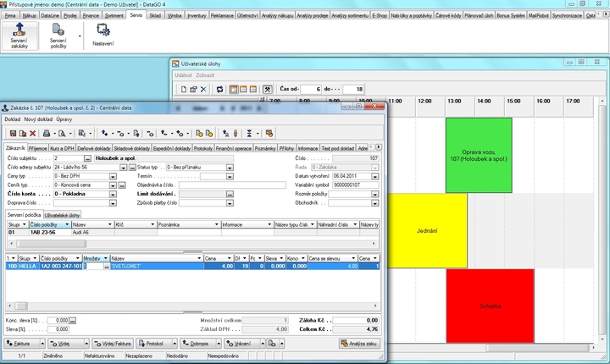Viewport: 610px width, 364px height.
Task: Open Servisní zakázky in the ribbon
Action: 19,36
